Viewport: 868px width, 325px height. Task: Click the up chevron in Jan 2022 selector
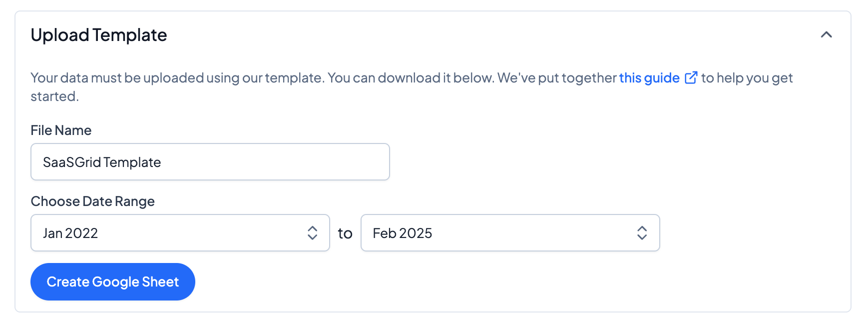(313, 228)
